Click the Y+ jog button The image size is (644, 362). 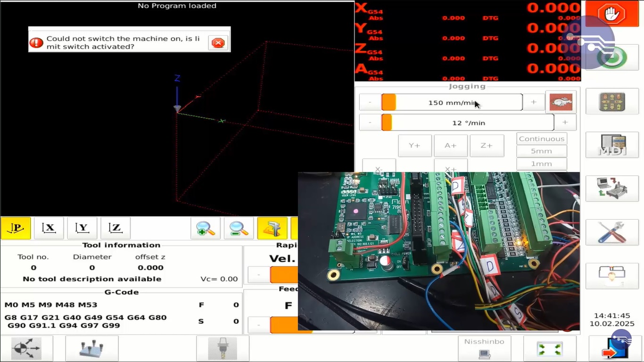pyautogui.click(x=414, y=146)
